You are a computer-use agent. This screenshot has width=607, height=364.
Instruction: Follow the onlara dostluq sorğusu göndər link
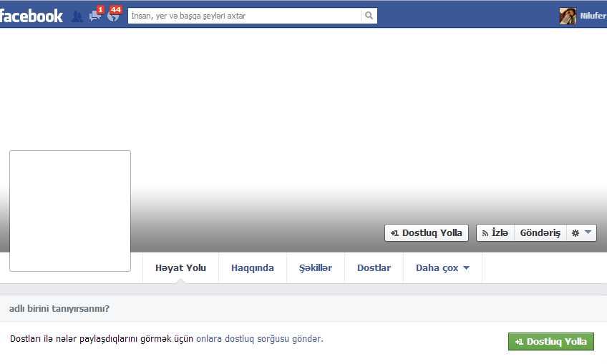258,339
